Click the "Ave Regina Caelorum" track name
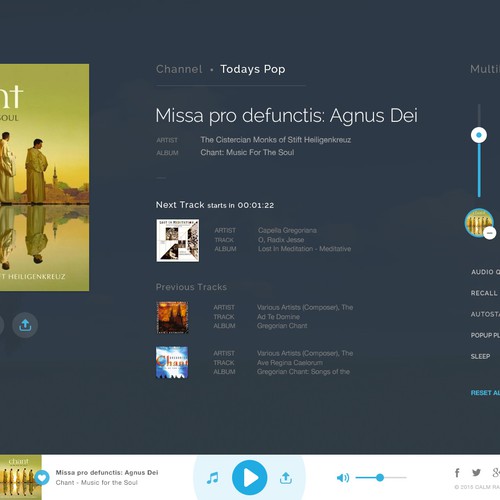Viewport: 500px width, 500px height. 290,362
